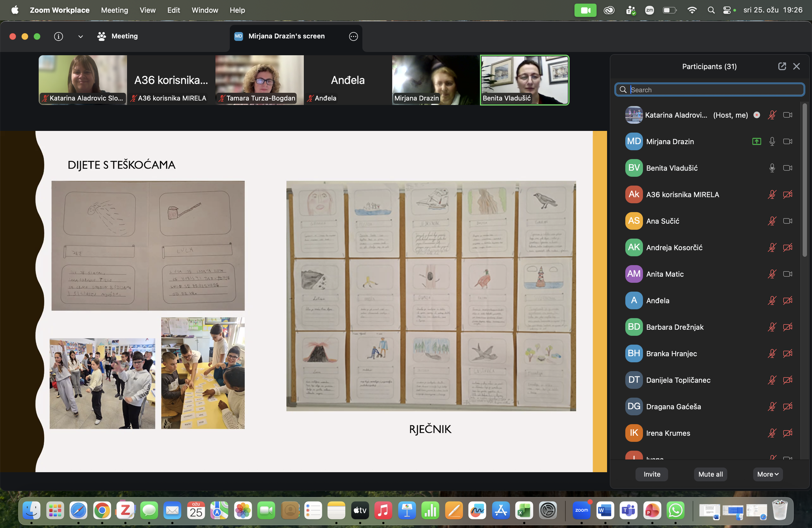Open Zoom app in the Dock
The height and width of the screenshot is (528, 812).
[581, 510]
